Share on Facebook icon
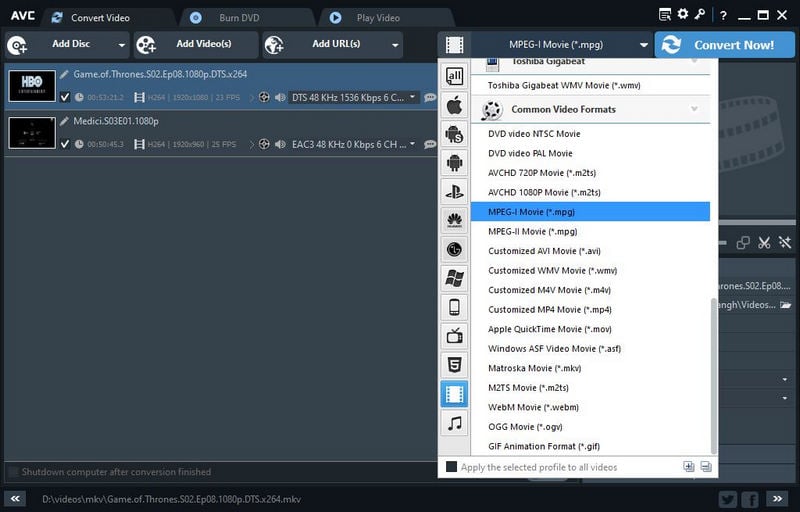This screenshot has height=512, width=800. point(750,499)
